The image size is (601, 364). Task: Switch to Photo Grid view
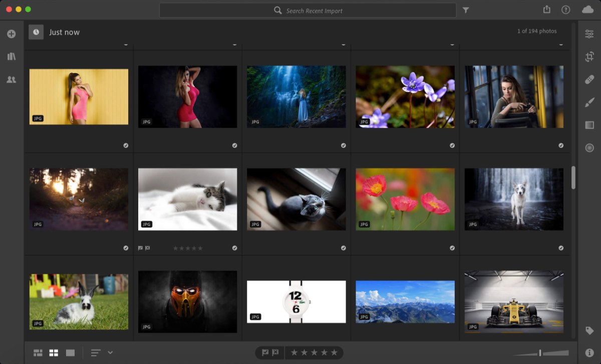click(38, 353)
